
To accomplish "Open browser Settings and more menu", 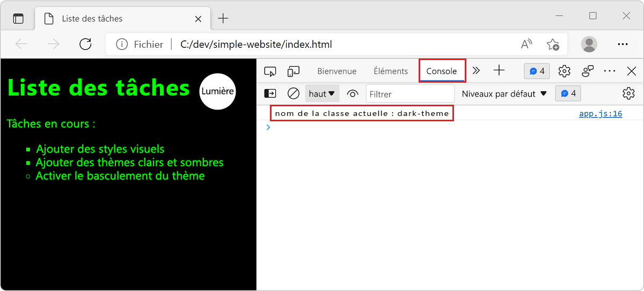I will 623,44.
